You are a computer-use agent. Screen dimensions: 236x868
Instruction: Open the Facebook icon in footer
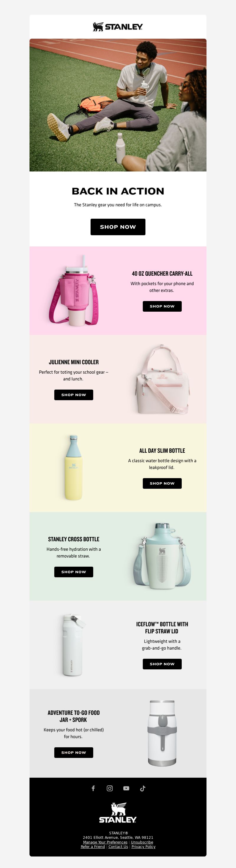point(93,788)
